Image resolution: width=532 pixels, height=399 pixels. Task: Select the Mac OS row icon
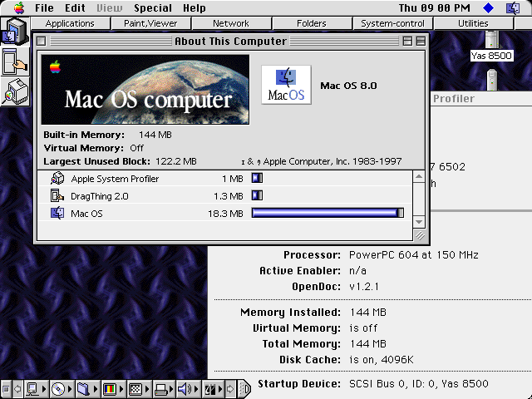[57, 213]
